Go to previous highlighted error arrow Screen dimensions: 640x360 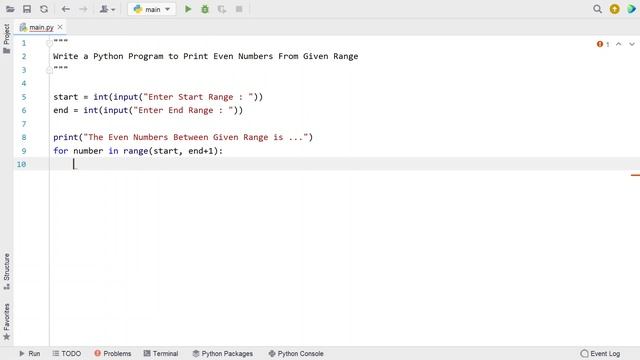tap(619, 44)
